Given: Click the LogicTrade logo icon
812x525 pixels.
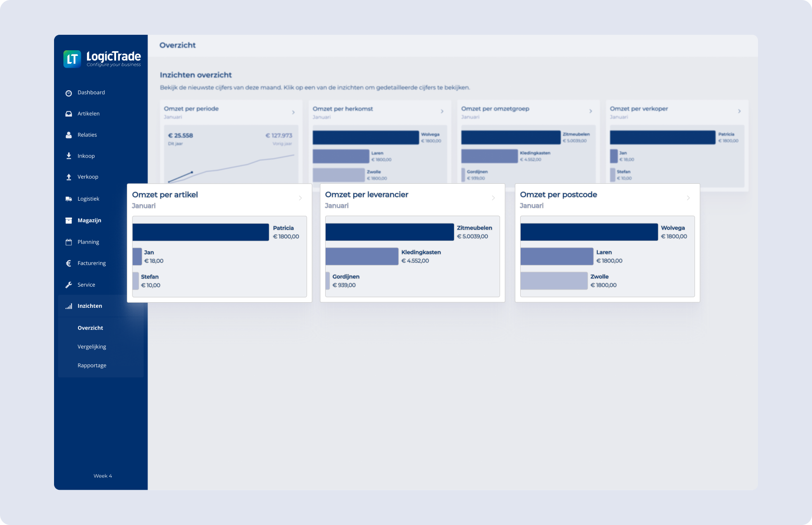Looking at the screenshot, I should pos(72,59).
